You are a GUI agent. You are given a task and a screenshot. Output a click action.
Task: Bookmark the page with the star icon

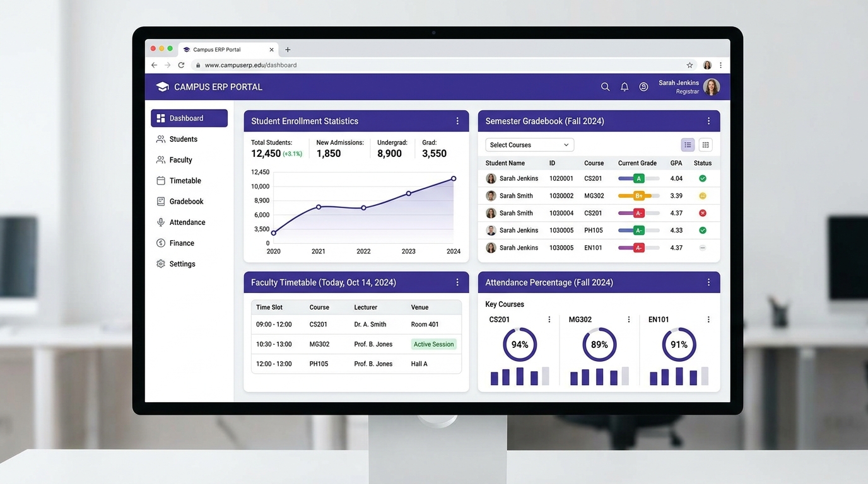[x=689, y=65]
